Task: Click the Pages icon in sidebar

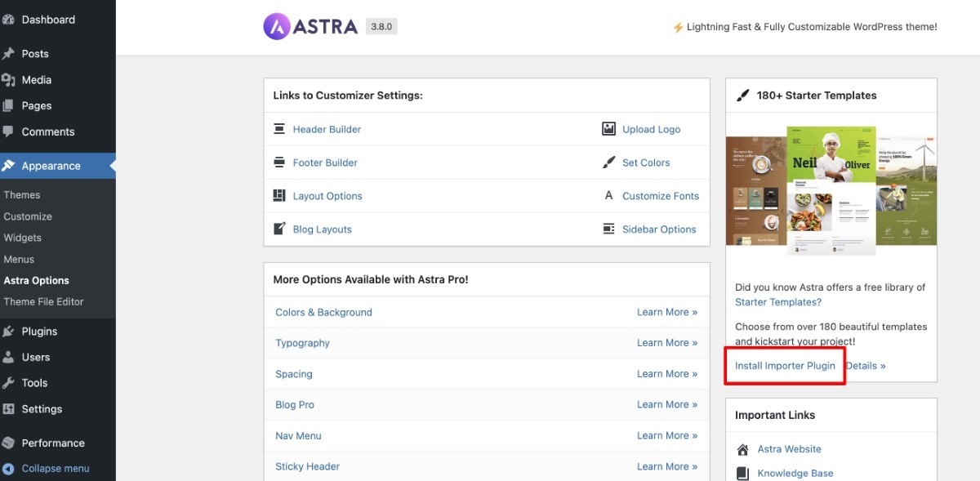Action: tap(8, 106)
